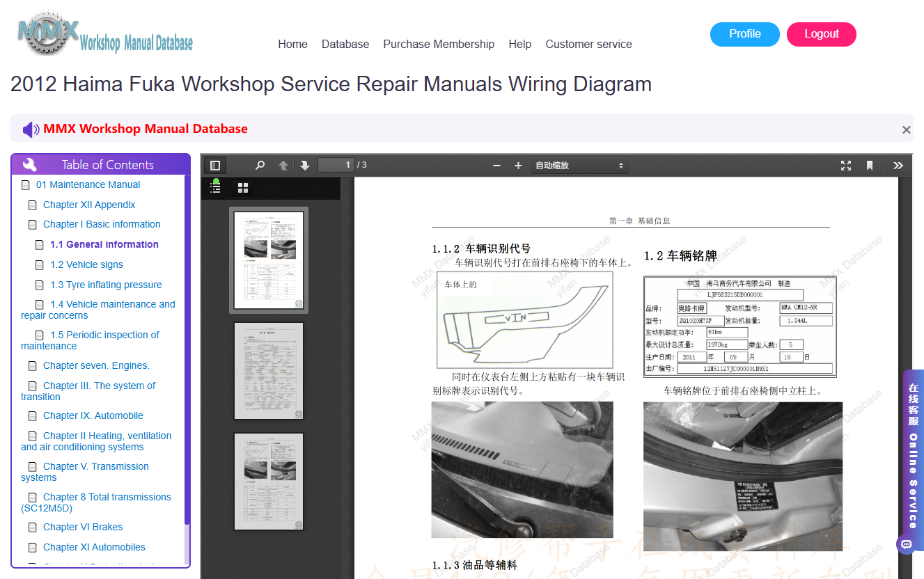Screen dimensions: 924x579
Task: Show the document outline view
Action: click(x=216, y=188)
